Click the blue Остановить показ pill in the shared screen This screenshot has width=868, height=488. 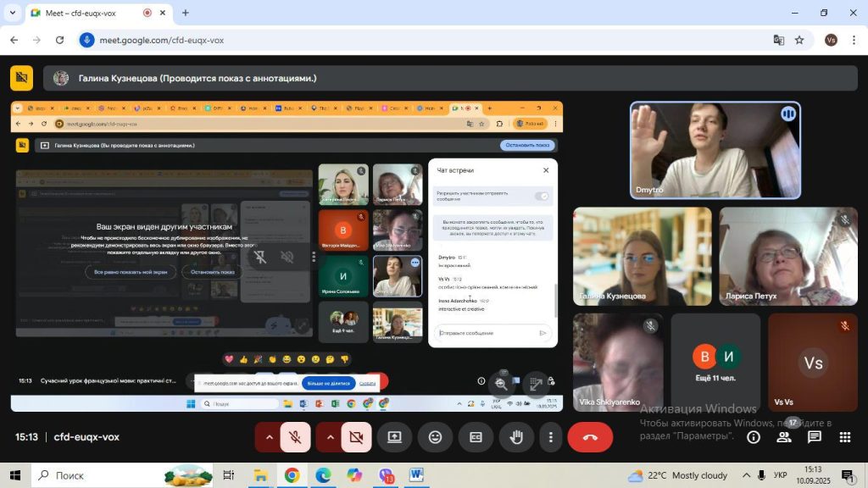(527, 145)
